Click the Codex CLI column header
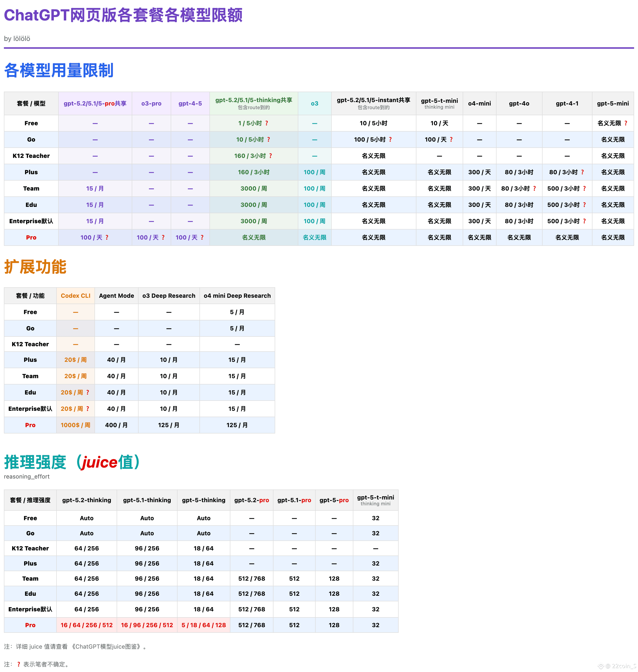This screenshot has width=638, height=672. click(75, 296)
